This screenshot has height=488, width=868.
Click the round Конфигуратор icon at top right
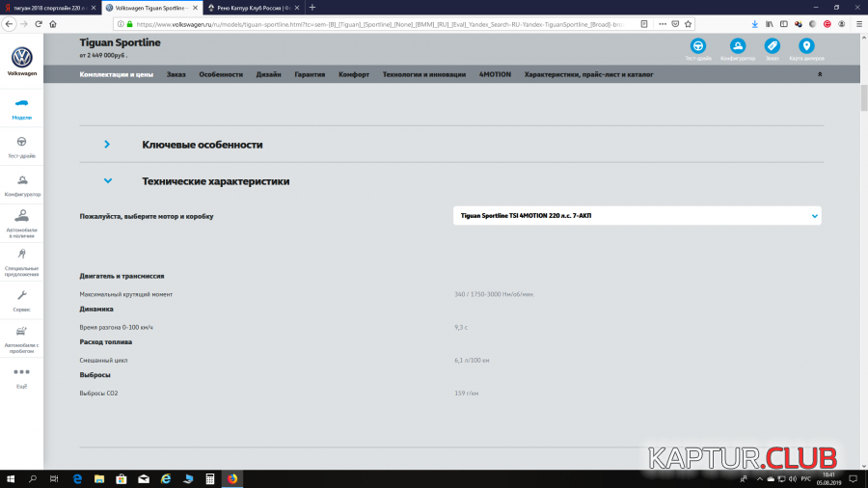pos(737,45)
